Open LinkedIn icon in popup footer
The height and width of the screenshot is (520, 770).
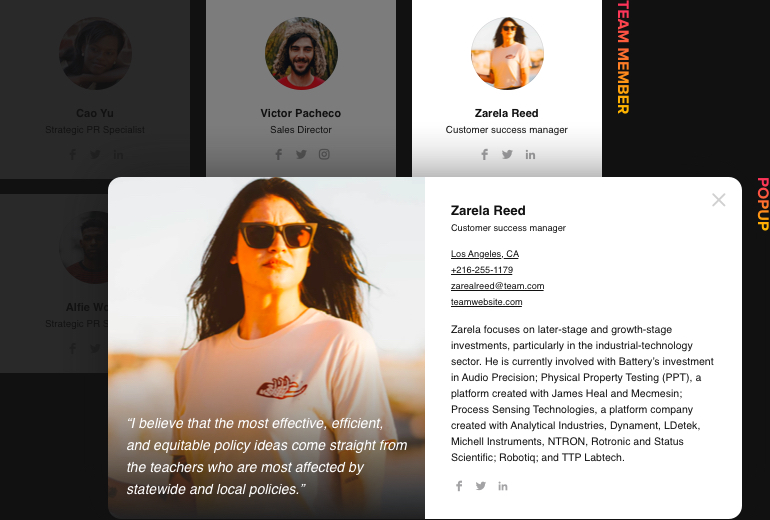[x=503, y=486]
